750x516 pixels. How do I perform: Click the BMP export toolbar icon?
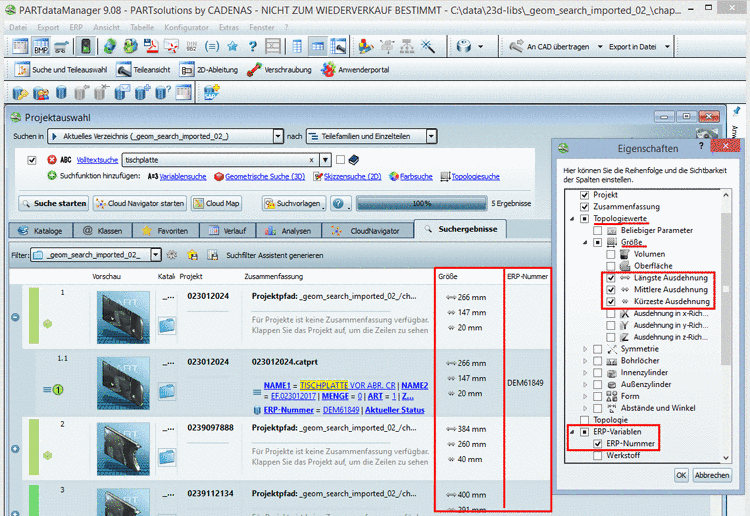pyautogui.click(x=41, y=46)
